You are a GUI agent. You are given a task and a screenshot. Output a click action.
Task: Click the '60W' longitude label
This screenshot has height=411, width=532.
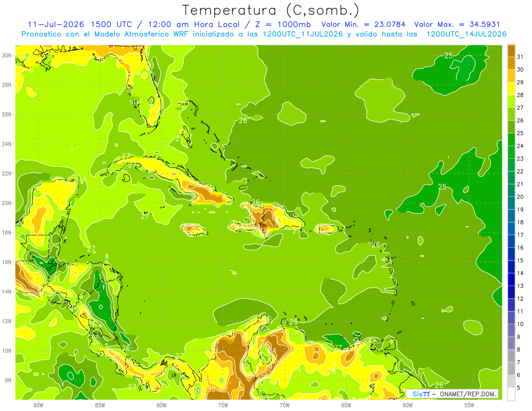click(408, 405)
